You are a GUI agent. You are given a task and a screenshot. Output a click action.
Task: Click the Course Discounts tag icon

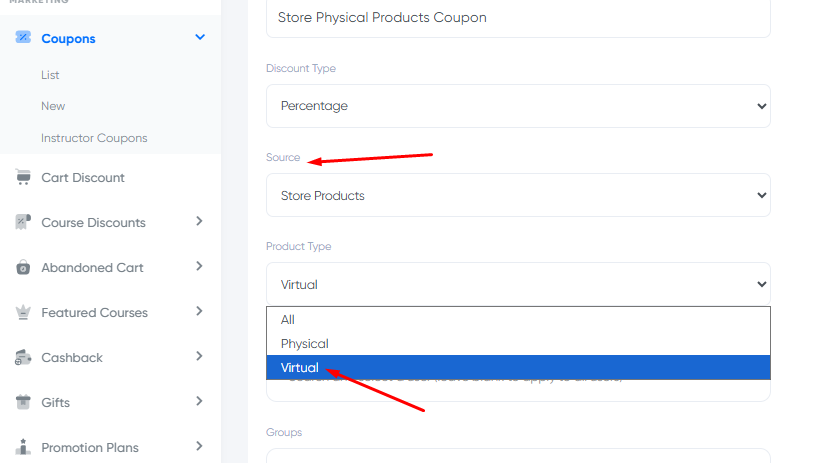click(x=23, y=222)
